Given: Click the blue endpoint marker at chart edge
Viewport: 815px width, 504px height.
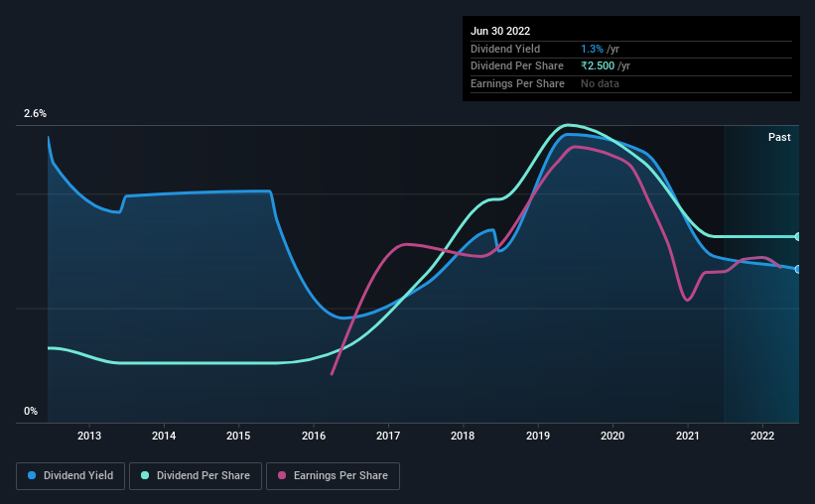Looking at the screenshot, I should (797, 269).
